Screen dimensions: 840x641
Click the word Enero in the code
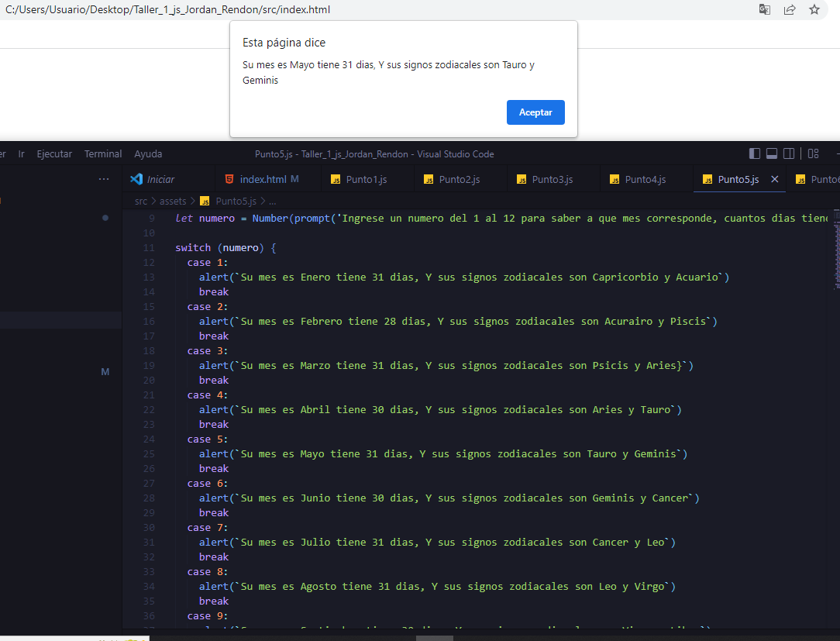pyautogui.click(x=315, y=277)
